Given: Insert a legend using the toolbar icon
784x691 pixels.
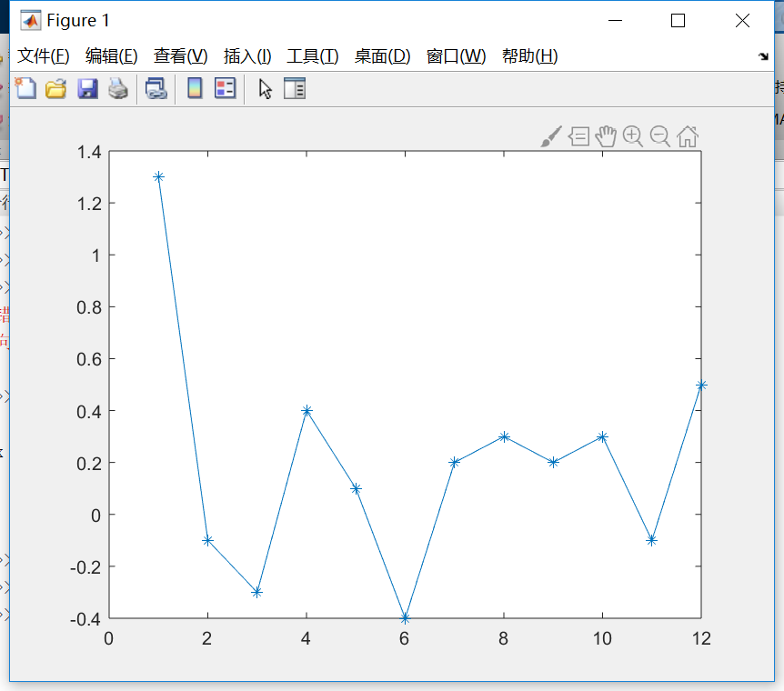Looking at the screenshot, I should point(225,88).
